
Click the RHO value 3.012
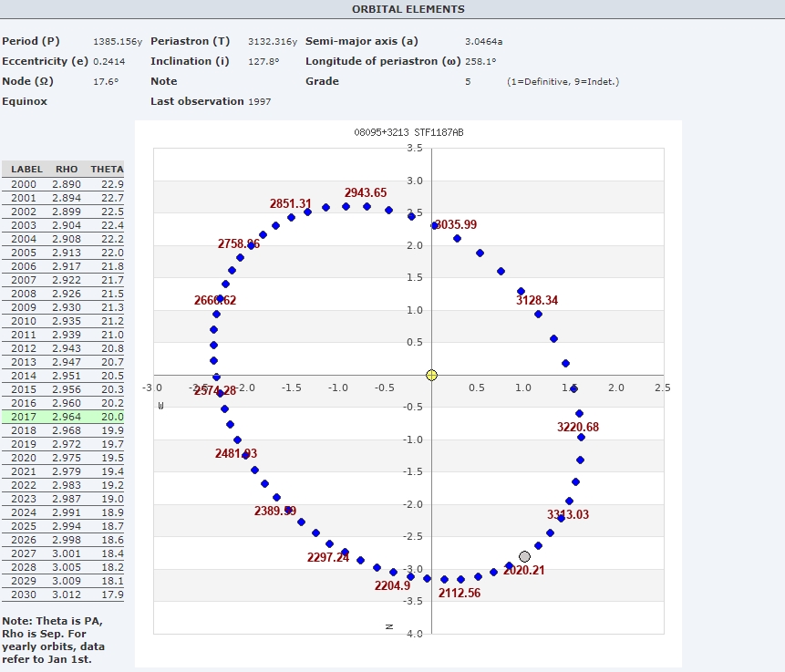[x=66, y=594]
